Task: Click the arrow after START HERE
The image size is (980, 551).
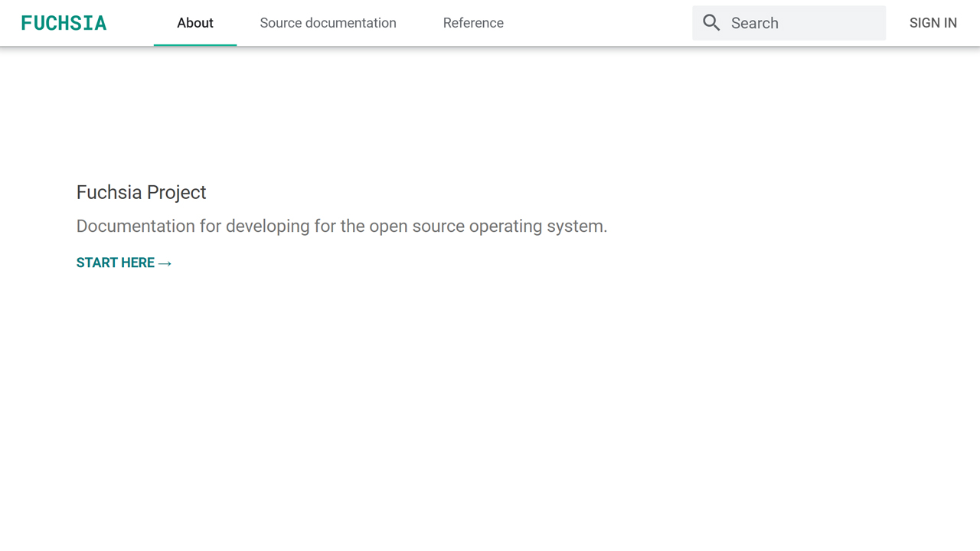Action: [165, 263]
